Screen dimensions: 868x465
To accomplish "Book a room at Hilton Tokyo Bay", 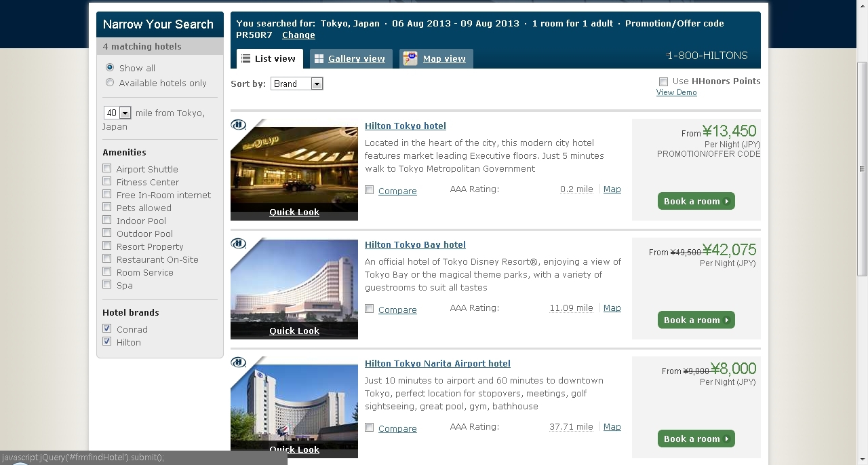I will (x=696, y=320).
